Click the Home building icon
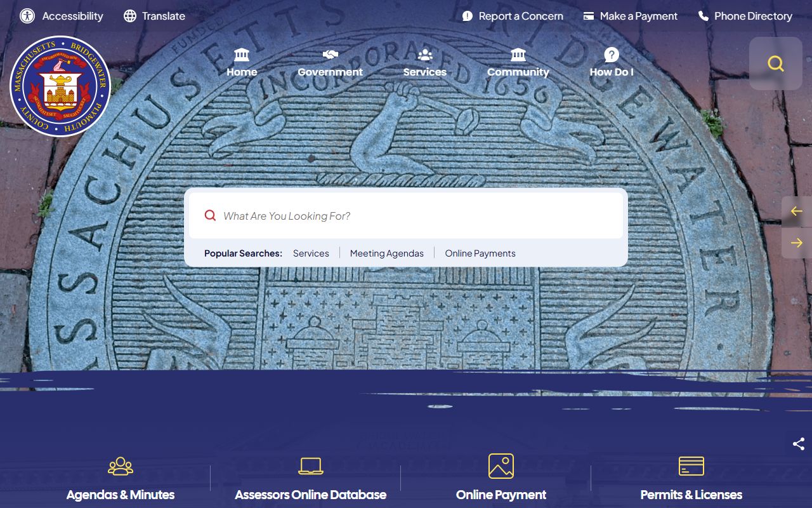This screenshot has height=508, width=812. click(242, 55)
